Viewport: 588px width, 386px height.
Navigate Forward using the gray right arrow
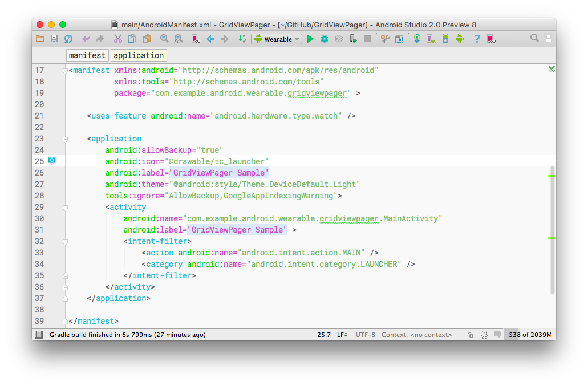225,39
